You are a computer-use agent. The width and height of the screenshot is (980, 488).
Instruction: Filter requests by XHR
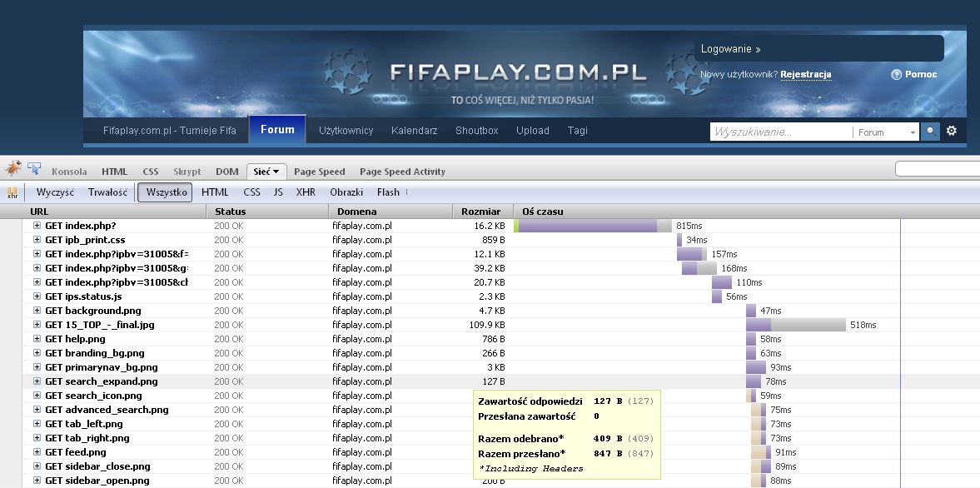pos(306,192)
